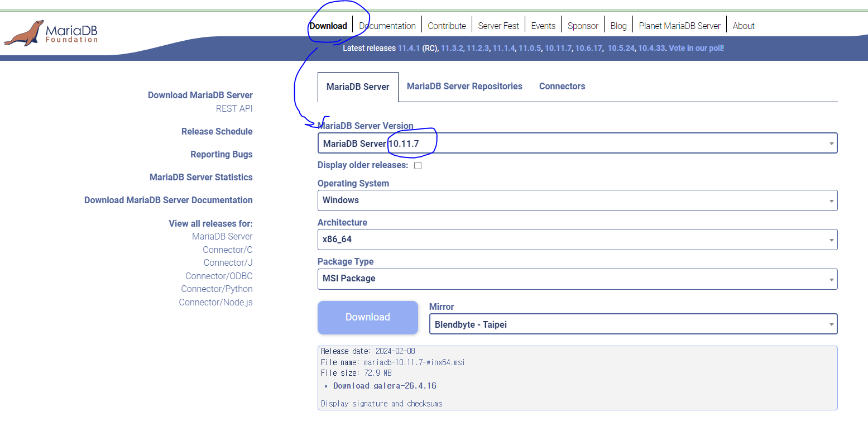
Task: Open latest release 10.6.17 link
Action: [x=588, y=48]
